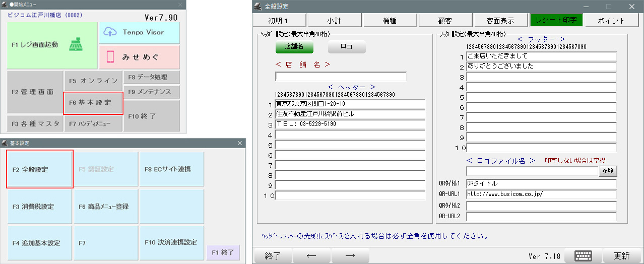This screenshot has width=644, height=264.
Task: Go to next page with right arrow
Action: coord(350,256)
